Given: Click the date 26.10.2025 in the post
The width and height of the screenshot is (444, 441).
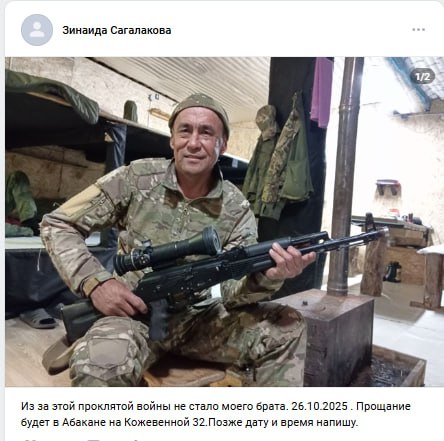Looking at the screenshot, I should [319, 407].
